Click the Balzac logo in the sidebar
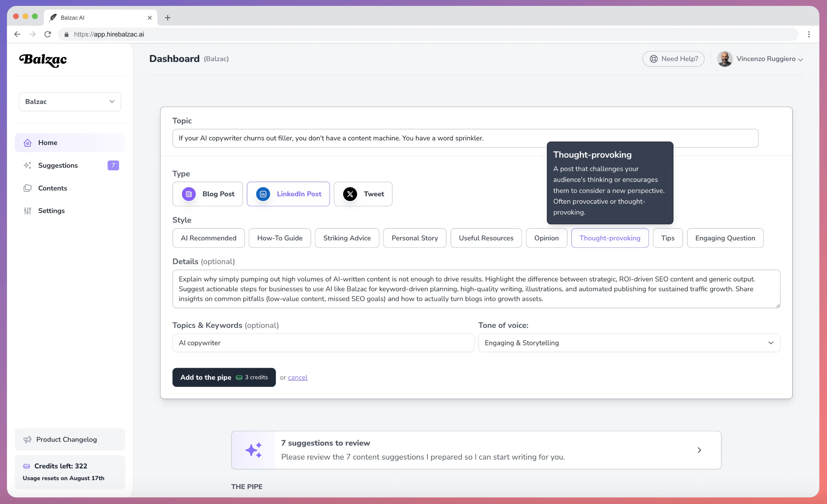Viewport: 827px width, 504px height. (43, 60)
